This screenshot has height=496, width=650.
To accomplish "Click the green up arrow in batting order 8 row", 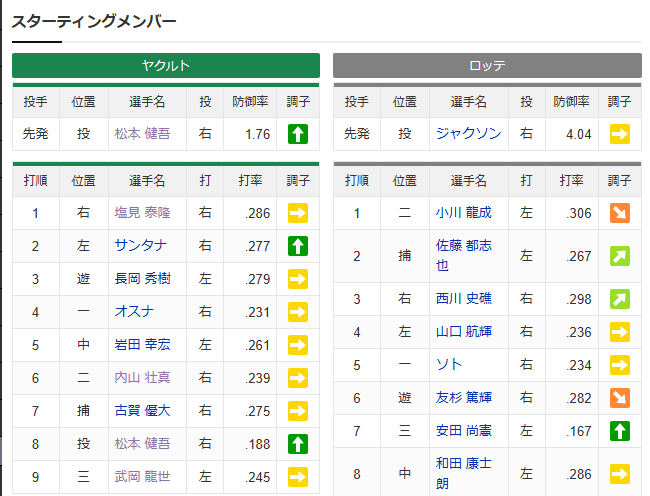I will tap(298, 444).
